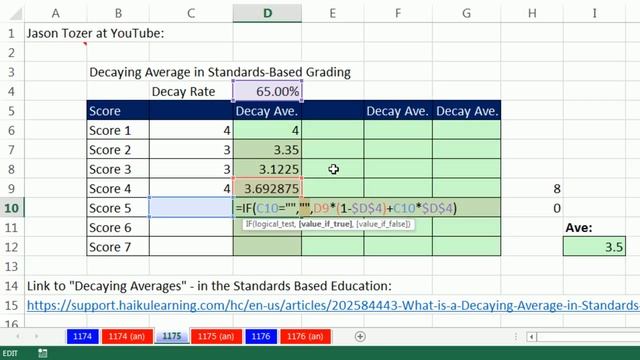Click the 'Score 4' label cell

click(118, 189)
